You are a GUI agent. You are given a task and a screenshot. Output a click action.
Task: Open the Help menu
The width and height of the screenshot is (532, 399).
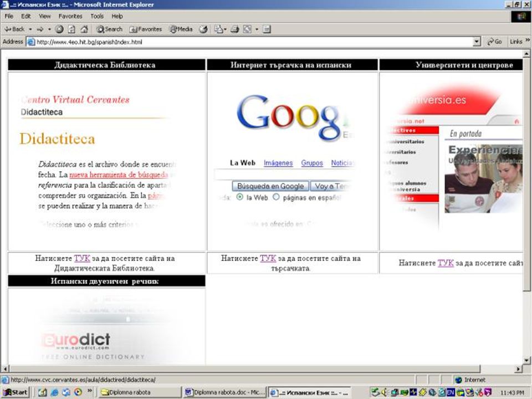[x=117, y=16]
